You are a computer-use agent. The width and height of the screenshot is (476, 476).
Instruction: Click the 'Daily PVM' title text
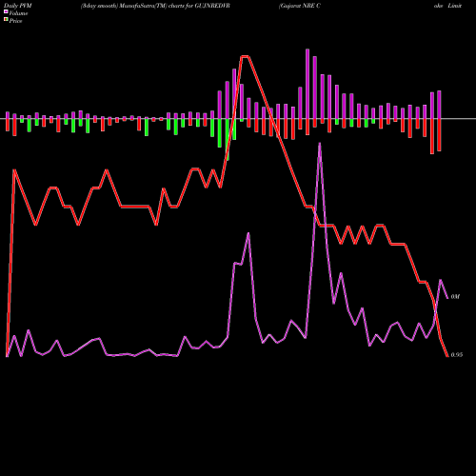pos(18,6)
